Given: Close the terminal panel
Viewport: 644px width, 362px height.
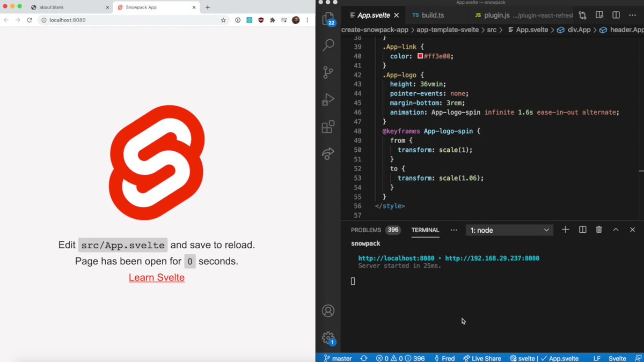Looking at the screenshot, I should 632,230.
